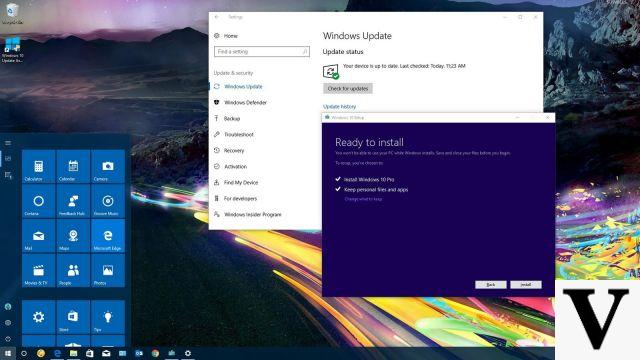
Task: Expand the Start menu hamburger button
Action: click(x=8, y=143)
